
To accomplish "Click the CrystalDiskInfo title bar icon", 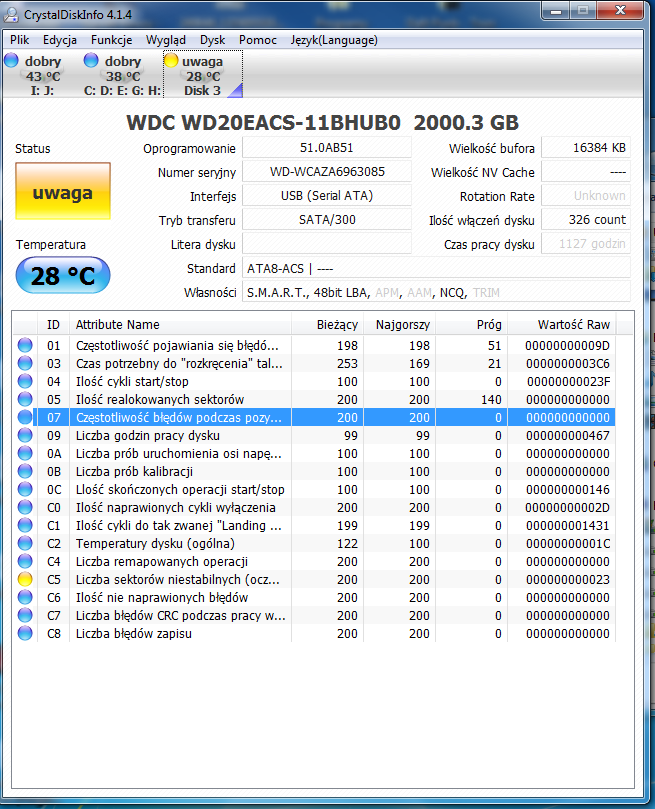I will pos(11,14).
